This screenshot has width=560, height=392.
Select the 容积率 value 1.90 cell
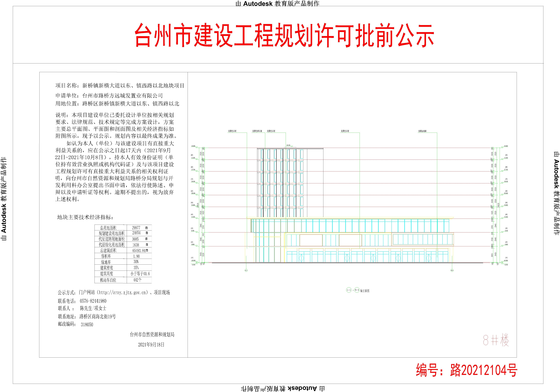(x=139, y=256)
